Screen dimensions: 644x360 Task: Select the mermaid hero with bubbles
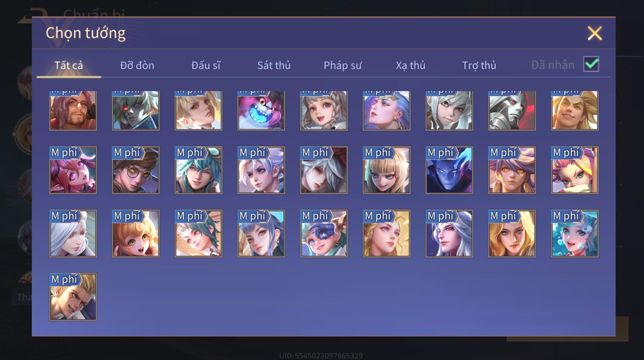tap(574, 234)
